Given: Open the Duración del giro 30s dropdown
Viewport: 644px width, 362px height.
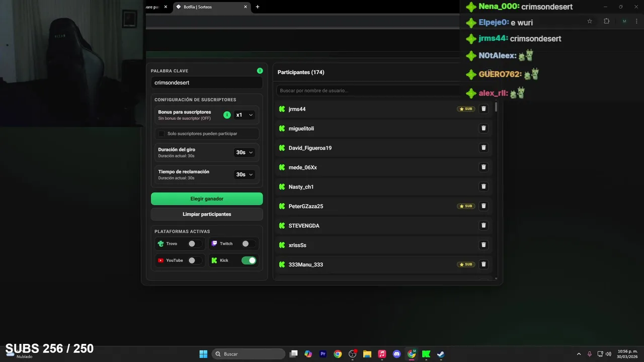Looking at the screenshot, I should coord(245,152).
